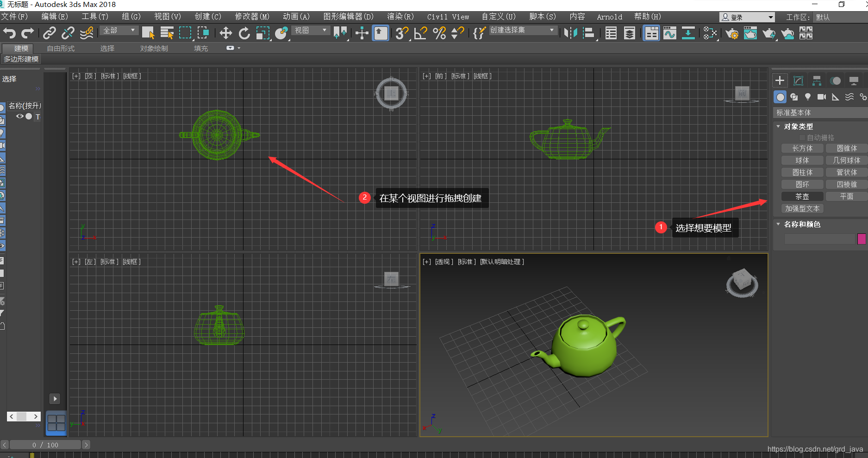868x458 pixels.
Task: Click the Bind to Space Warp icon
Action: coord(87,33)
